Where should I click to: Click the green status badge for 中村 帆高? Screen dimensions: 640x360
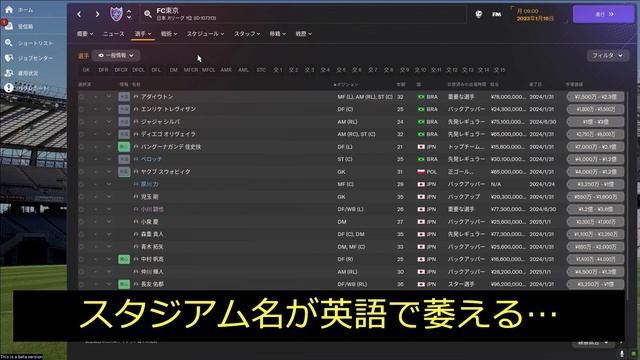(124, 259)
